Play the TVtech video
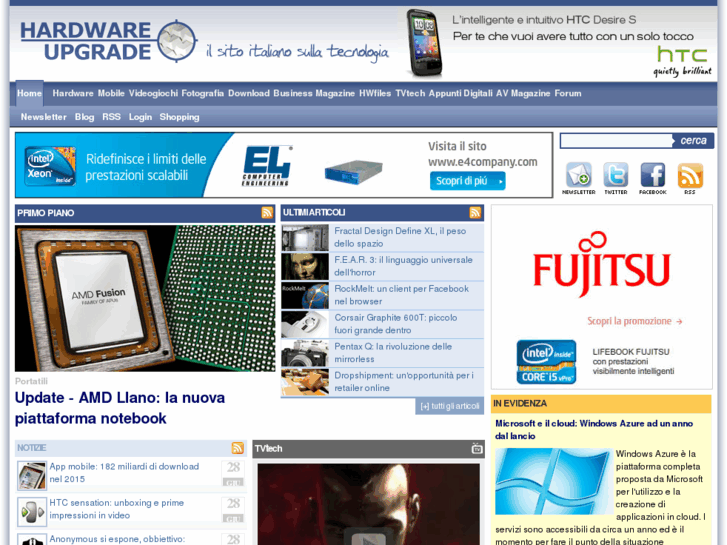This screenshot has width=727, height=545. (x=369, y=539)
